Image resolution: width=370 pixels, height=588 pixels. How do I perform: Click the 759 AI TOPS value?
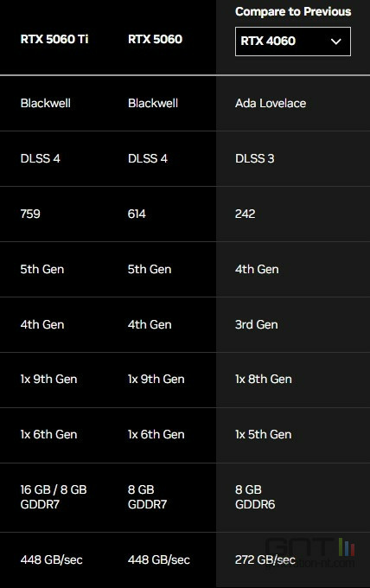pos(30,214)
